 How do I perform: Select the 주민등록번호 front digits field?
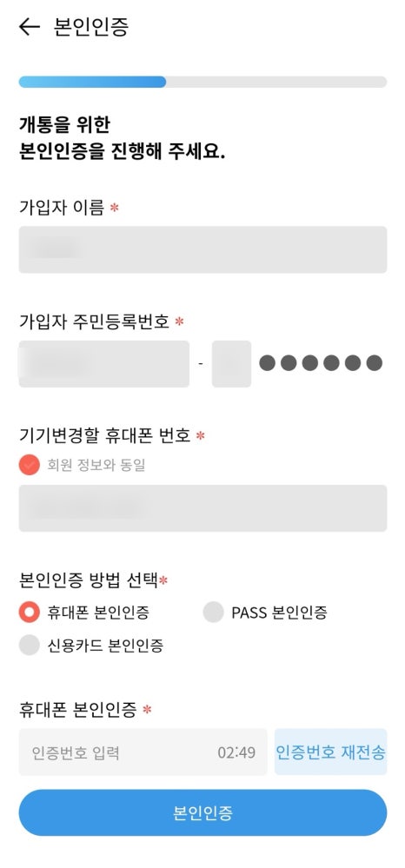click(x=104, y=364)
